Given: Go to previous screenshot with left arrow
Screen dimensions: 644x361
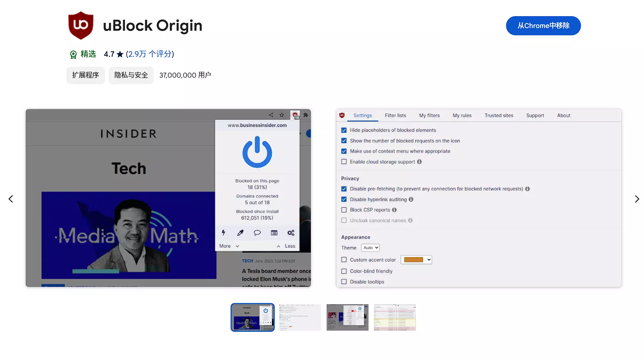Looking at the screenshot, I should tap(11, 199).
